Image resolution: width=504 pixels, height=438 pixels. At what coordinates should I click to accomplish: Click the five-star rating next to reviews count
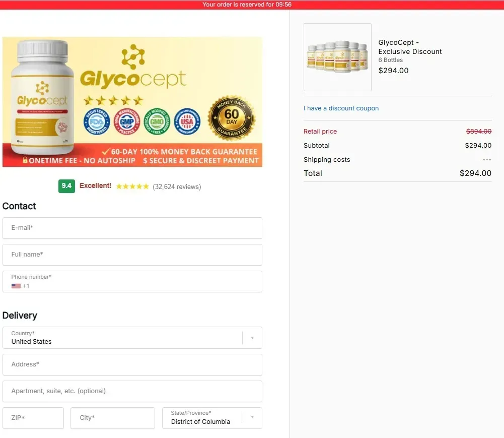(132, 186)
